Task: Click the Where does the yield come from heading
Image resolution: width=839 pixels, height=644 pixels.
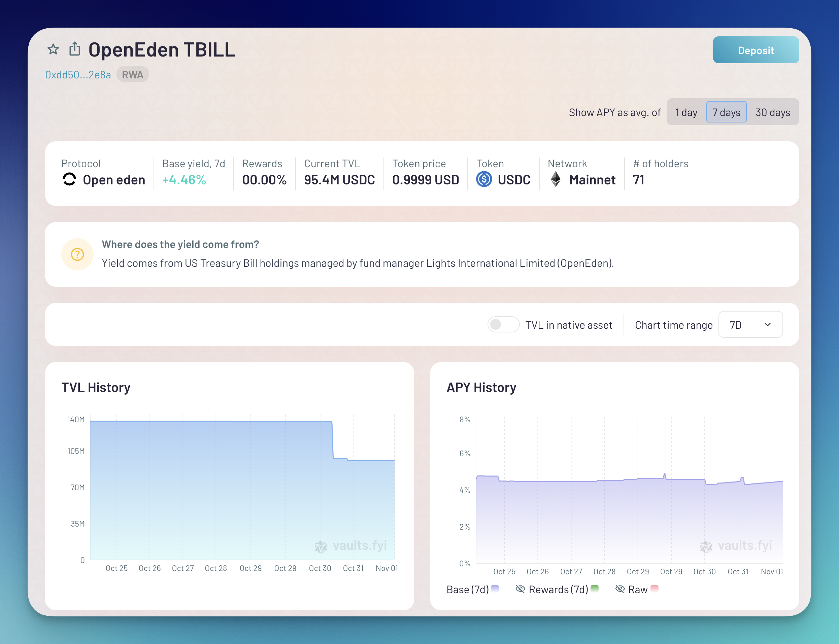Action: point(180,244)
